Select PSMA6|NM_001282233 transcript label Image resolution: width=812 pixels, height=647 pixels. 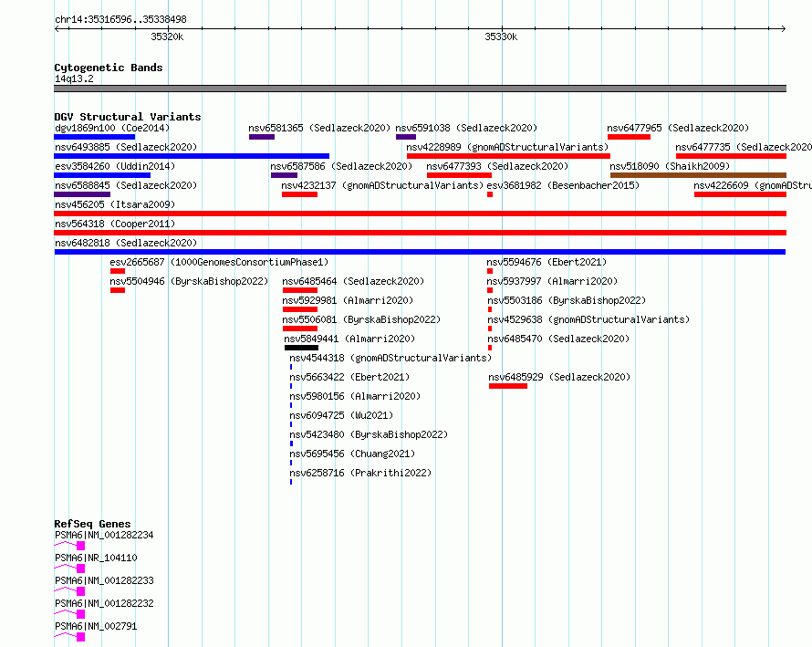point(104,580)
